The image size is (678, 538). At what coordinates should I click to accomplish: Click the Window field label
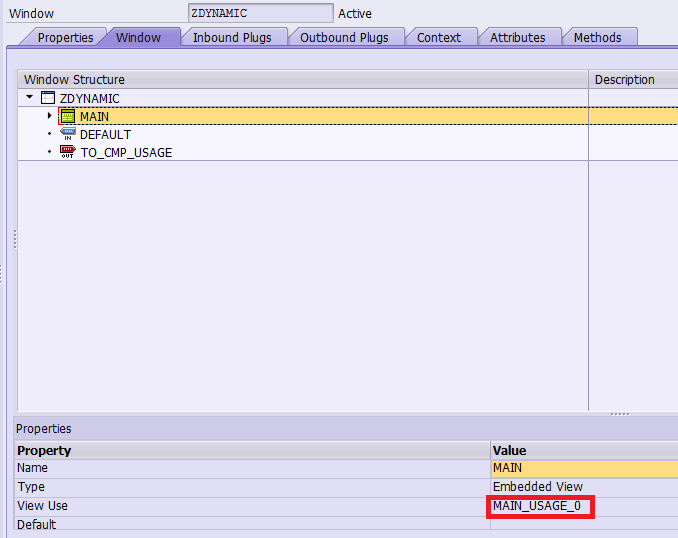point(31,14)
